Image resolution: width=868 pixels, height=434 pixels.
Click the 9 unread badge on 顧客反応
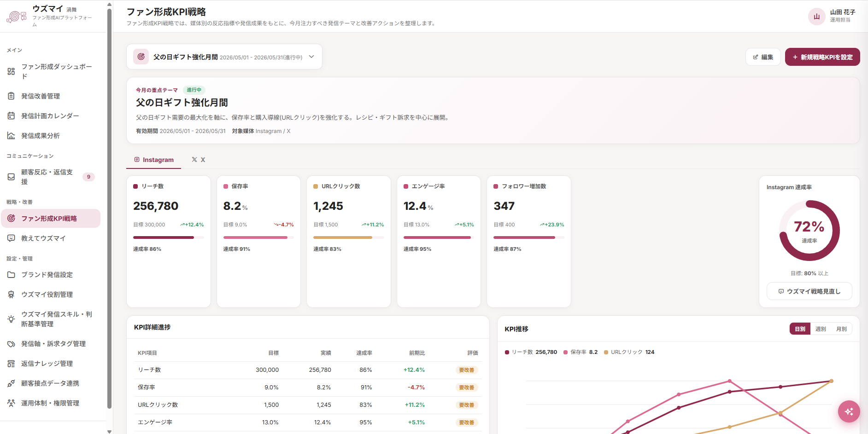[88, 177]
